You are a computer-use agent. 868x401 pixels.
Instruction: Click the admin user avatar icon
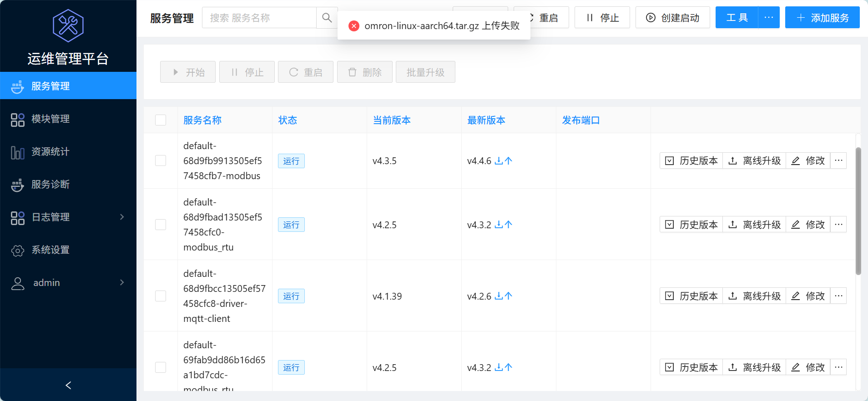click(x=18, y=283)
